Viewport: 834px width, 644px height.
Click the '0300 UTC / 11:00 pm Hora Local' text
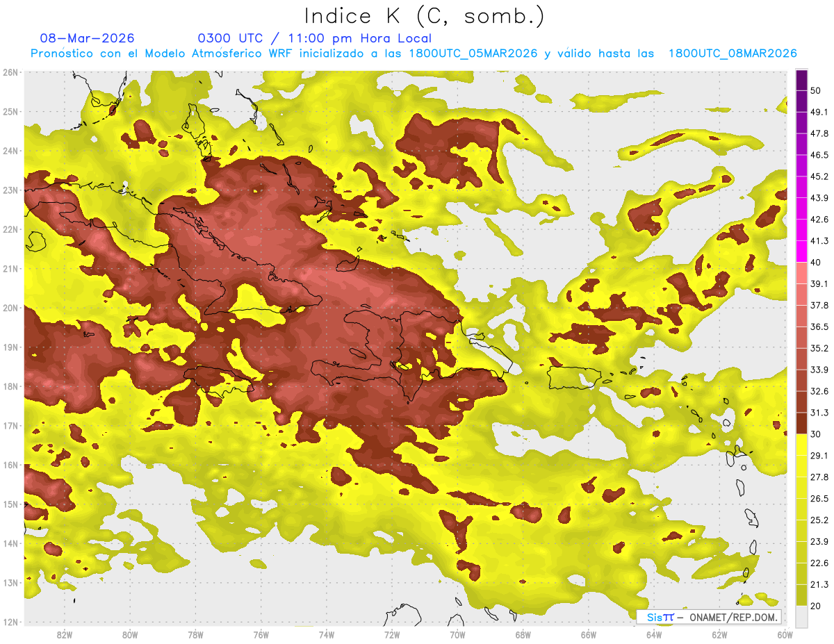(x=315, y=38)
